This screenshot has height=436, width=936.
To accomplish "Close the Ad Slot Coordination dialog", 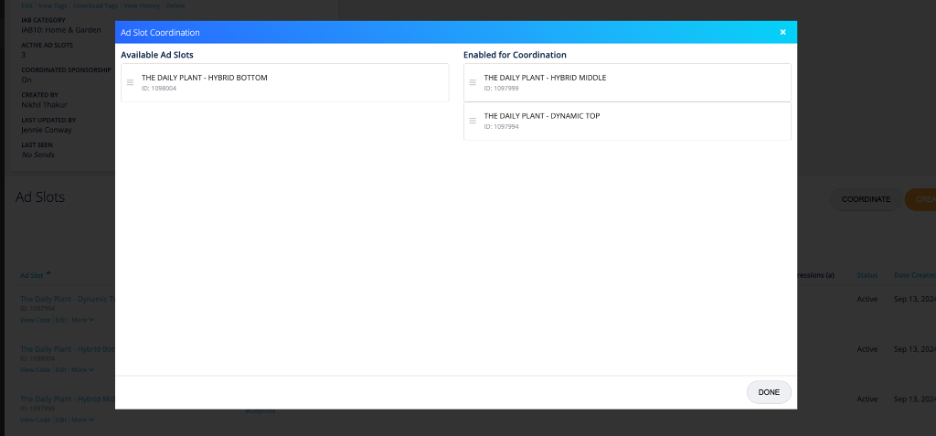I will click(782, 32).
